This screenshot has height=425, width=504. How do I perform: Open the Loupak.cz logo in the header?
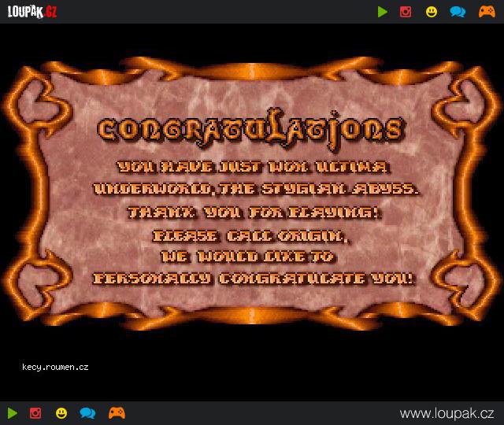tap(32, 12)
